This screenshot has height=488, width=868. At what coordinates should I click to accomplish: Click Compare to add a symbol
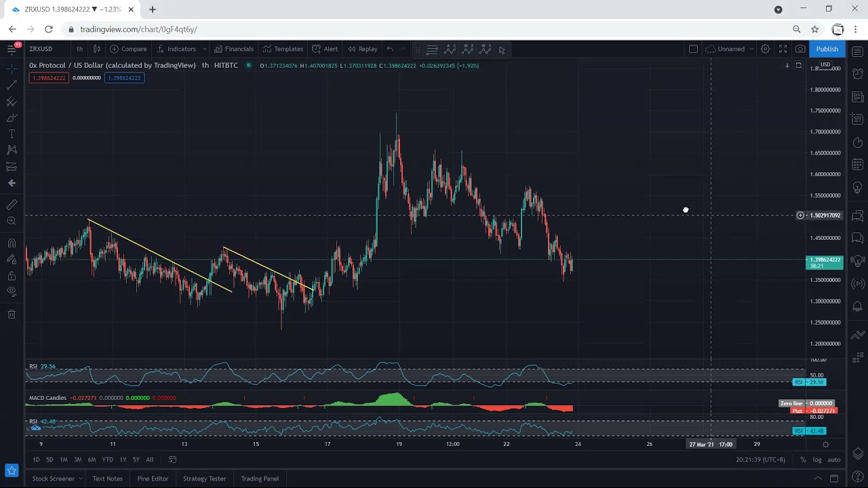coord(128,49)
